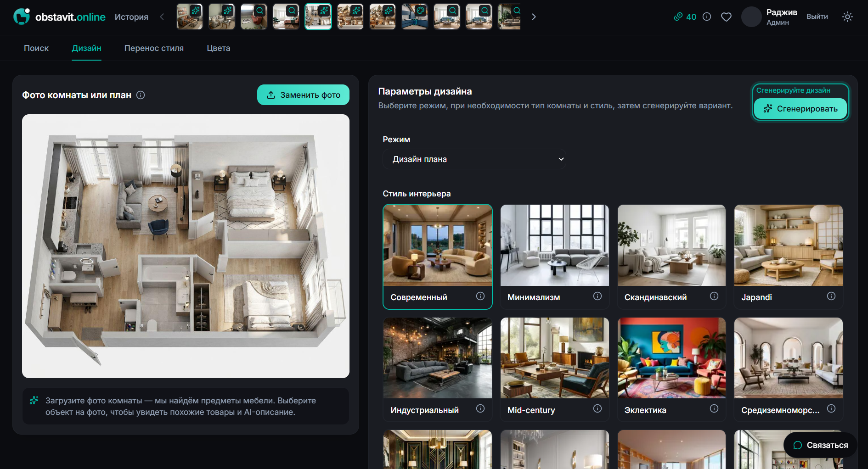Viewport: 868px width, 469px height.
Task: Click the obstavit.online brand name
Action: (70, 17)
